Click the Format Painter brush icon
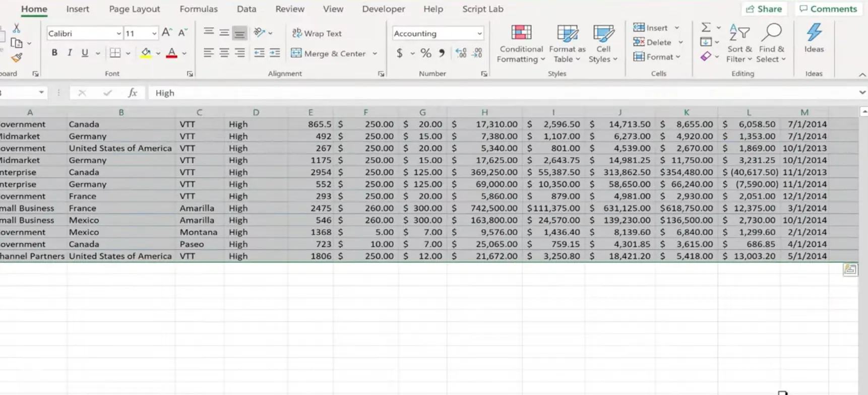868x395 pixels. (x=17, y=58)
